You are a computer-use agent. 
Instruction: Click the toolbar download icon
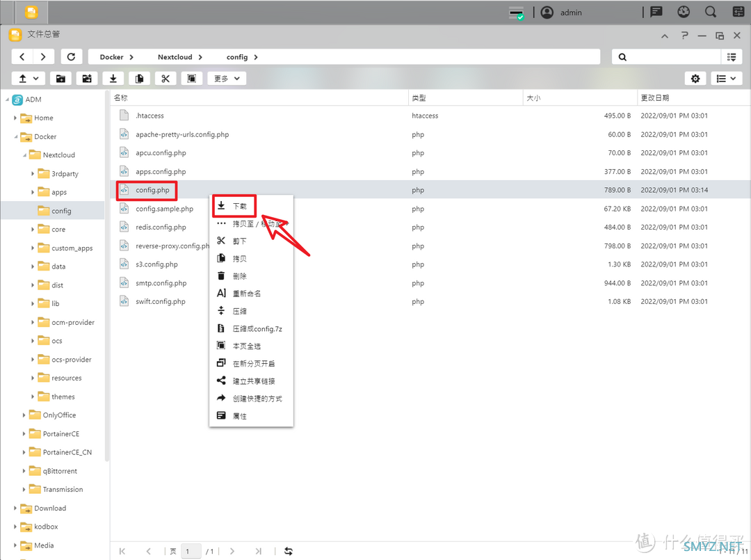pyautogui.click(x=113, y=79)
